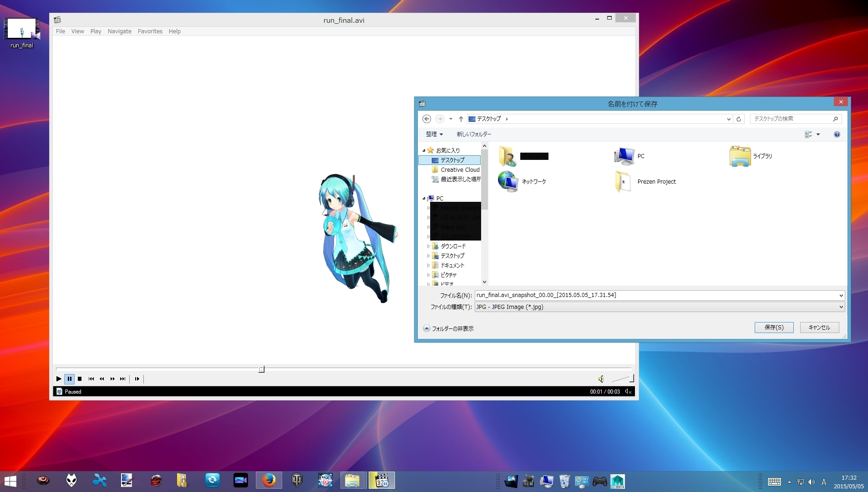Click the キャンセル cancel button
The image size is (868, 492).
pos(819,327)
